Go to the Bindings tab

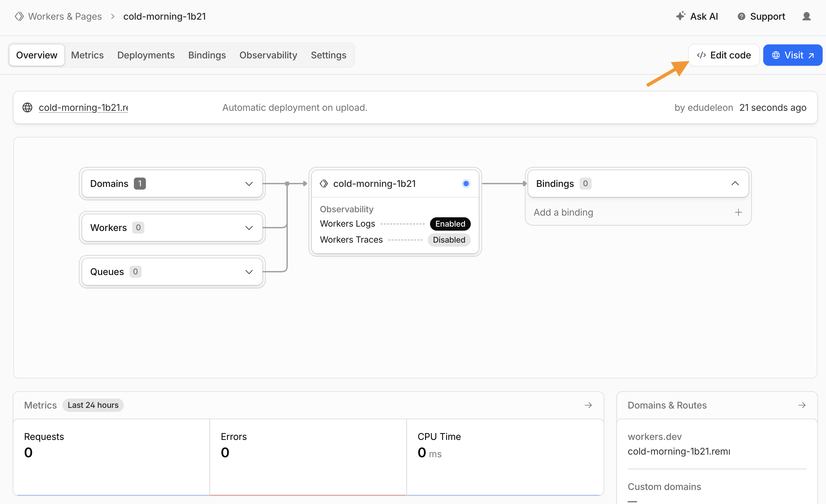click(207, 55)
